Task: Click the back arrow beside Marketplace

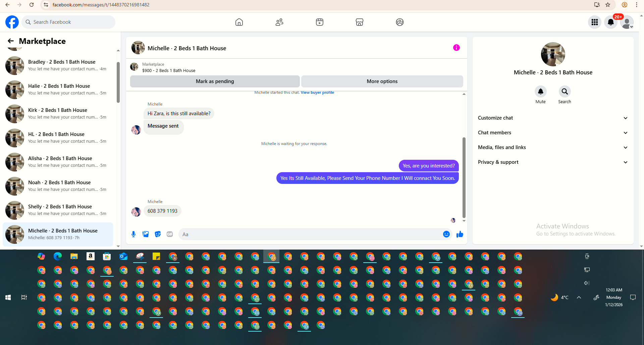Action: [x=11, y=41]
